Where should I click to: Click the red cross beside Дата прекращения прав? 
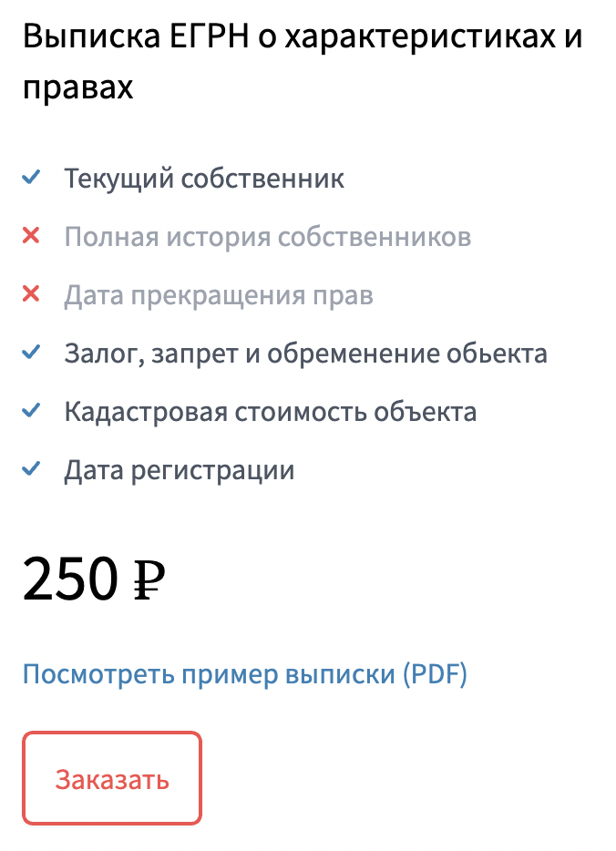31,294
